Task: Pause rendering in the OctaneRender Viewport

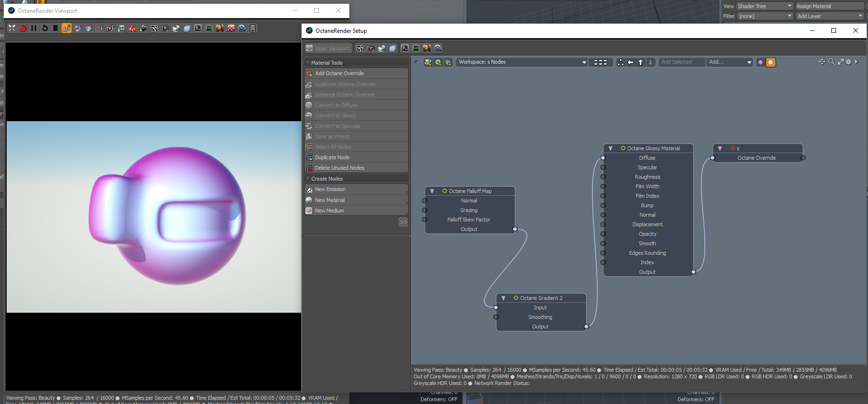Action: (x=34, y=28)
